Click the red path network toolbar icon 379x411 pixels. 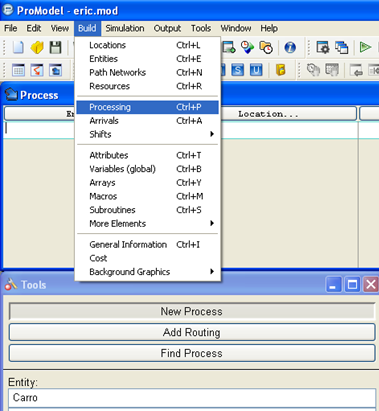pyautogui.click(x=37, y=70)
